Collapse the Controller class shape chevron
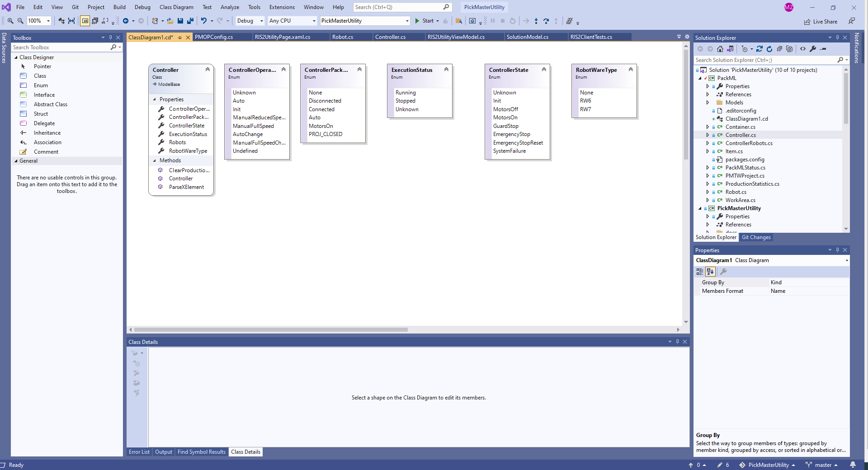 (x=208, y=70)
